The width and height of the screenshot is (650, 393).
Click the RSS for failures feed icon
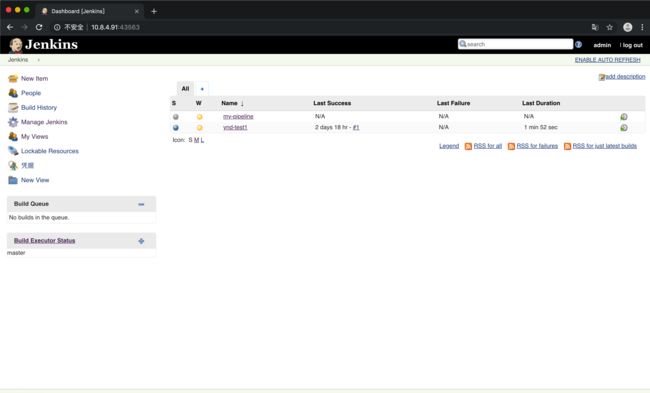tap(511, 146)
